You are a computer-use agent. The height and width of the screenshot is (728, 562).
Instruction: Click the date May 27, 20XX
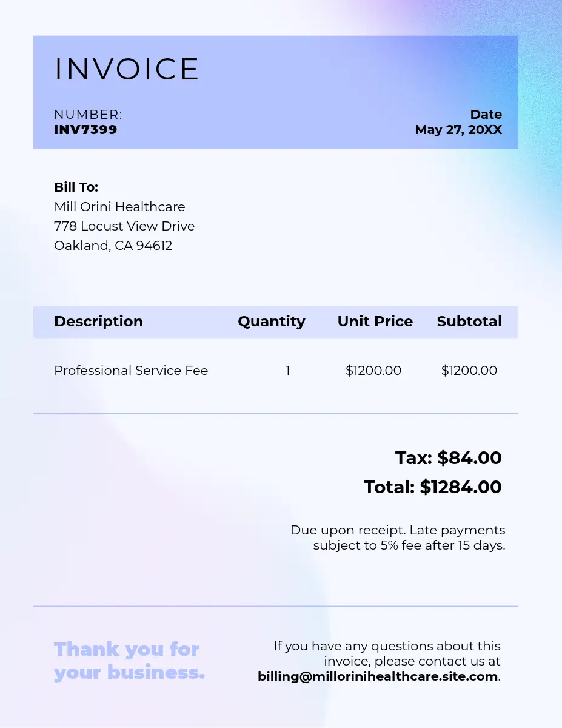point(458,130)
